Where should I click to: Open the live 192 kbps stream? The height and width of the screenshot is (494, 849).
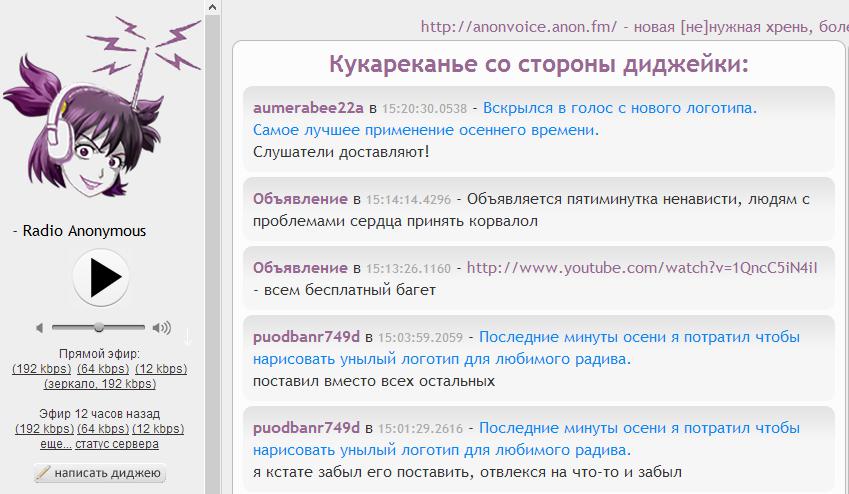(x=42, y=369)
